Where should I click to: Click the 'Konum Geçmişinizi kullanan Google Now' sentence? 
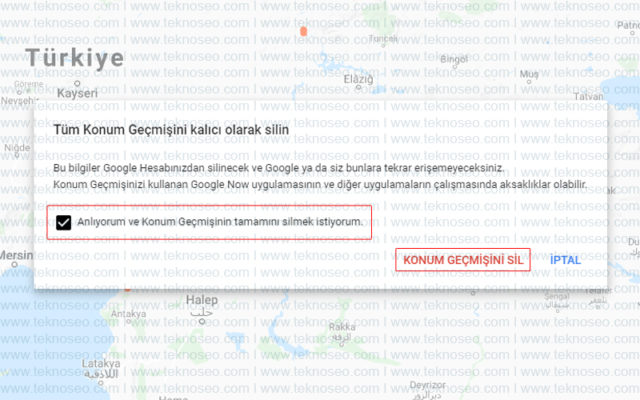coord(320,184)
